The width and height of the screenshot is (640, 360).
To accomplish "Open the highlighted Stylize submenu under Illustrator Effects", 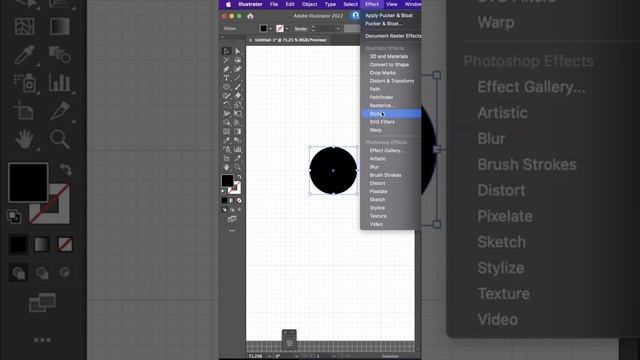I will (391, 114).
